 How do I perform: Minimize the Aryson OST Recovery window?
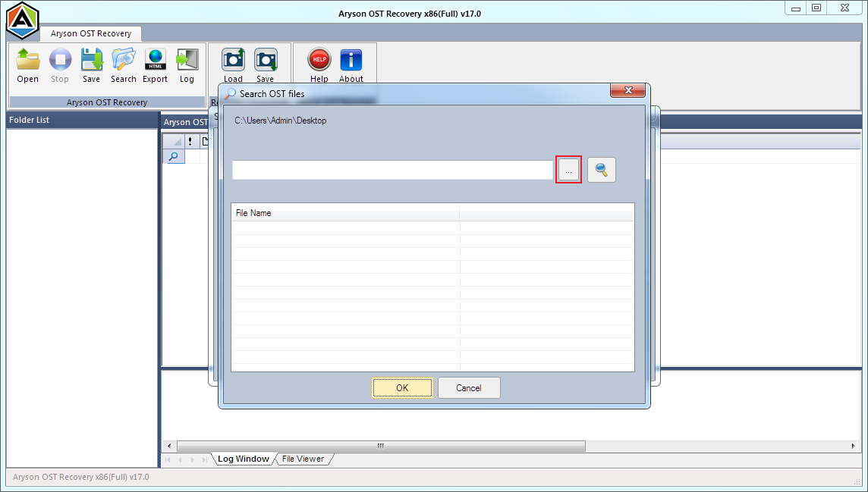pos(795,8)
